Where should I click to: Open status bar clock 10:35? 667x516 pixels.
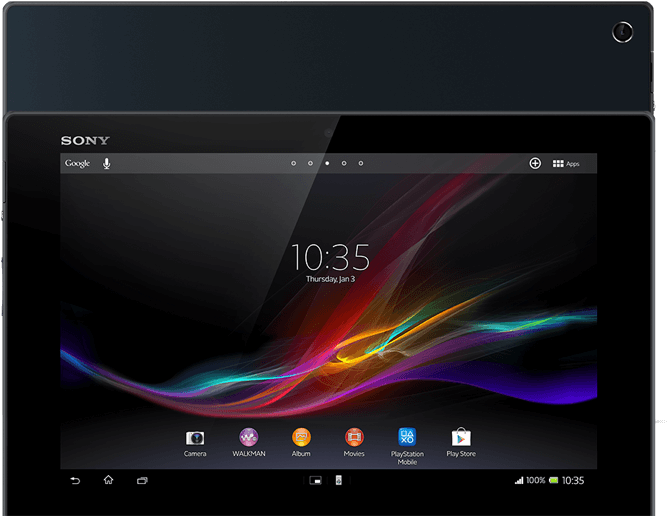[x=573, y=481]
